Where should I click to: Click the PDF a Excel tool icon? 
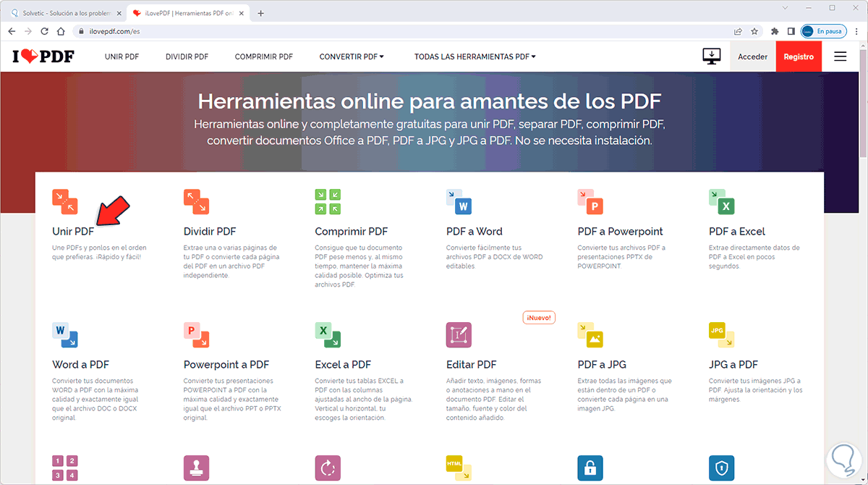coord(721,202)
